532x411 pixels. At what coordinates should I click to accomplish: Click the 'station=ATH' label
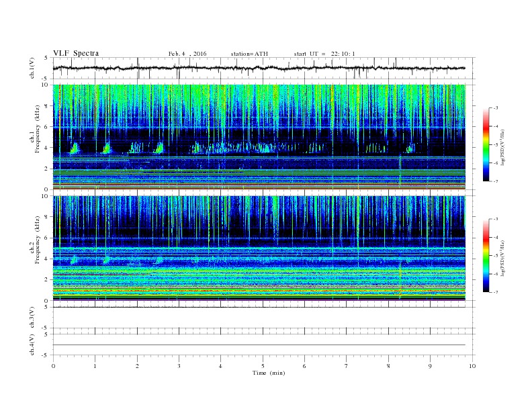249,54
